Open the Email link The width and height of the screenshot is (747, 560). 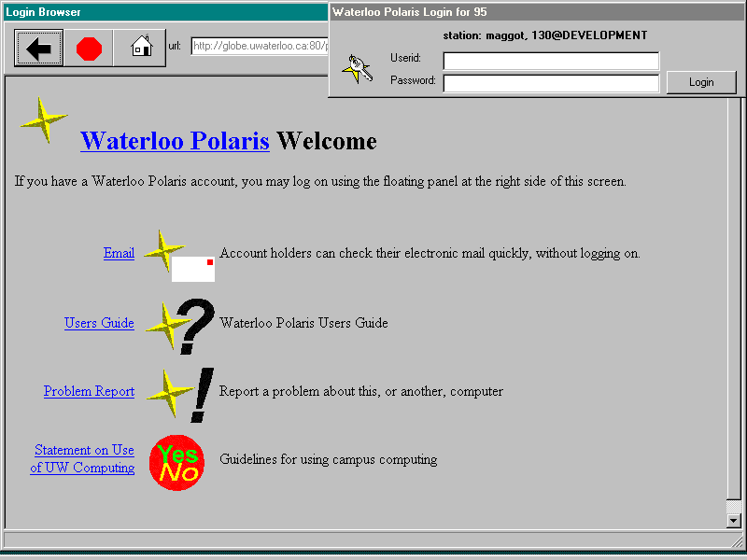coord(119,253)
